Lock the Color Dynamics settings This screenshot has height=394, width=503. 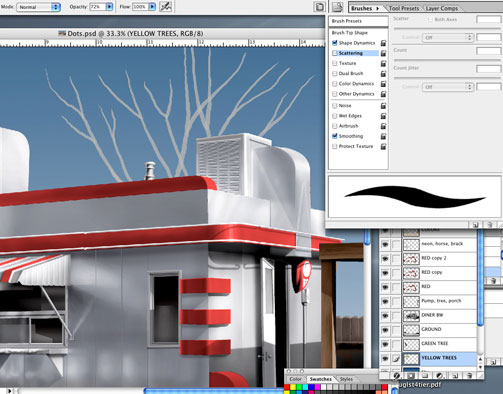pyautogui.click(x=383, y=84)
